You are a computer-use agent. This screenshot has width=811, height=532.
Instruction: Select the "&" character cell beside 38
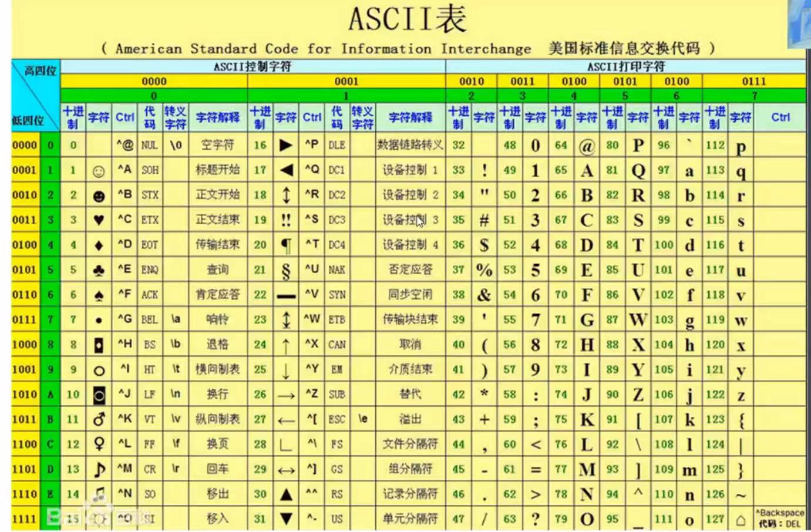coord(484,295)
